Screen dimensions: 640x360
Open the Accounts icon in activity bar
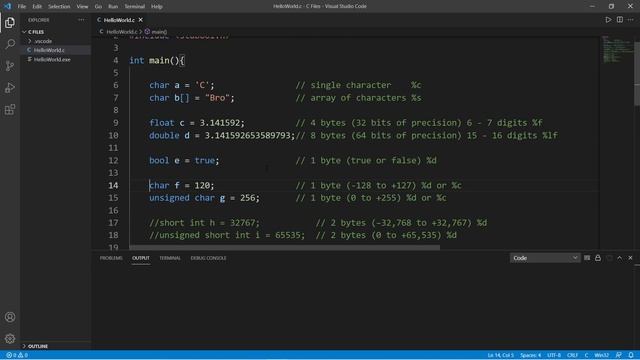(10, 317)
